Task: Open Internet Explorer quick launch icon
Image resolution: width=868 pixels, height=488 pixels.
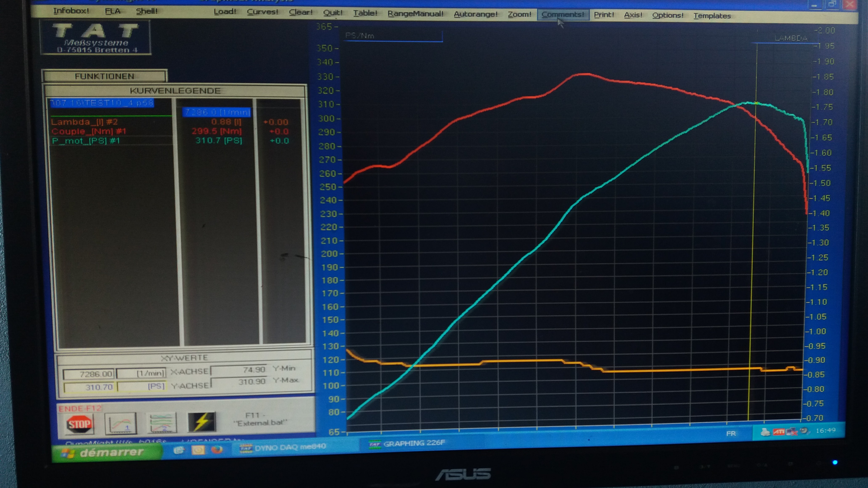Action: 179,450
